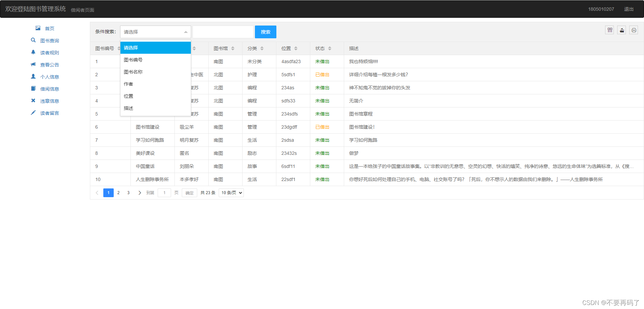644x309 pixels.
Task: Open the column filter grid icon
Action: point(610,30)
